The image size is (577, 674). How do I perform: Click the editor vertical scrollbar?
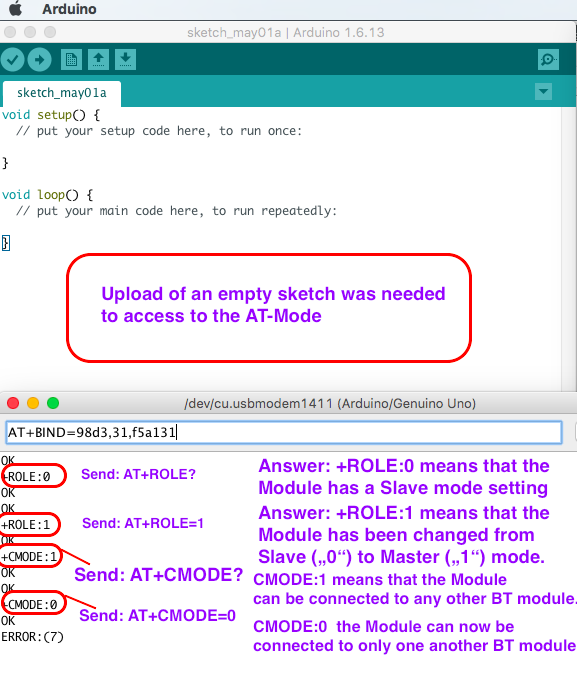tap(568, 248)
